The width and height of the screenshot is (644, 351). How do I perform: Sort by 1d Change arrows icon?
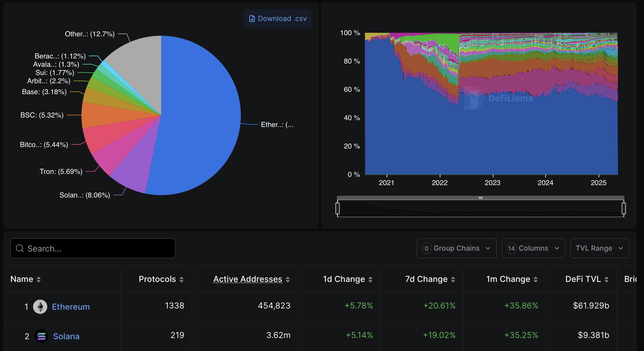tap(370, 280)
